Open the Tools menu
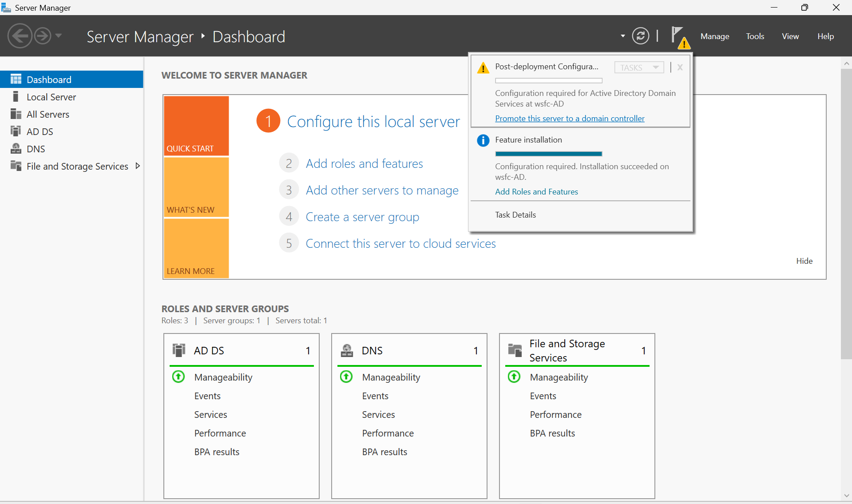The width and height of the screenshot is (852, 504). pyautogui.click(x=755, y=36)
